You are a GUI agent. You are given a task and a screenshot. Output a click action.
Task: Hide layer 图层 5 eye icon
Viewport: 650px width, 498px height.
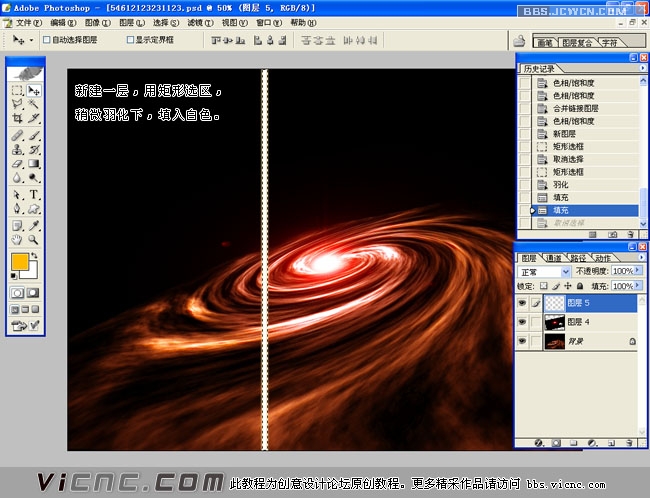tap(522, 303)
